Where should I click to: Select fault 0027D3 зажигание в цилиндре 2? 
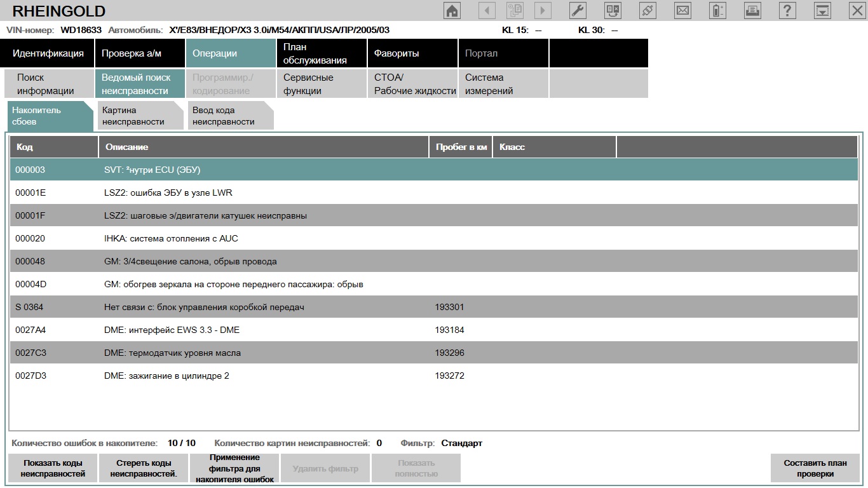434,376
